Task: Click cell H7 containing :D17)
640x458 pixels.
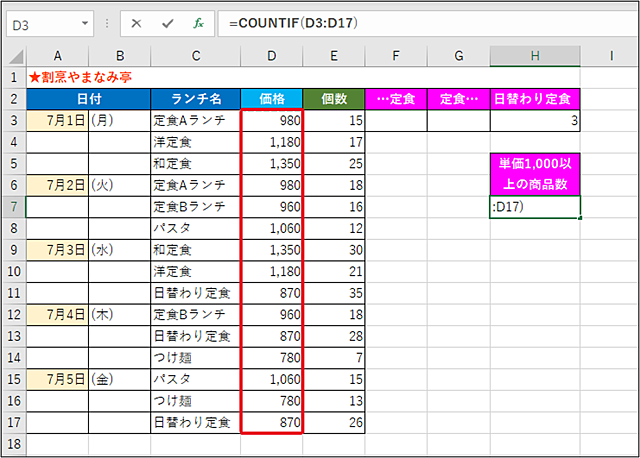Action: (535, 207)
